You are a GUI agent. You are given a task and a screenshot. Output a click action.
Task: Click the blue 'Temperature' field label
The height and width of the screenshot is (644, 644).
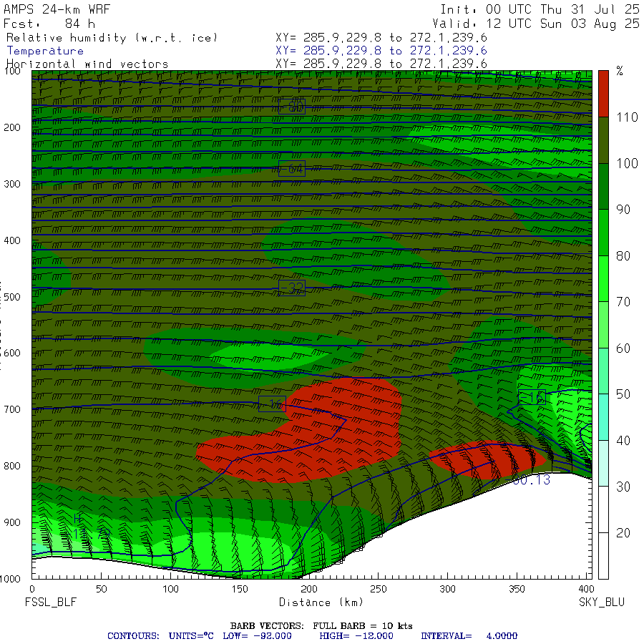pos(45,51)
